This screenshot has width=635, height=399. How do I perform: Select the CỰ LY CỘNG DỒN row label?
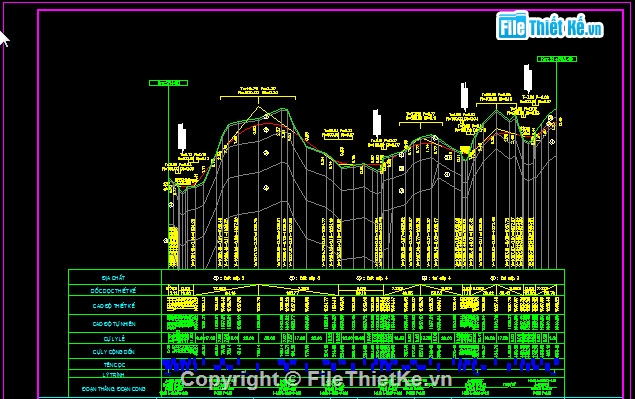point(113,352)
